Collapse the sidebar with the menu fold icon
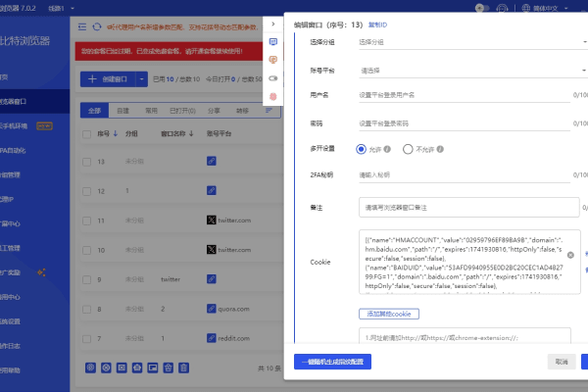This screenshot has height=392, width=588. pos(82,26)
